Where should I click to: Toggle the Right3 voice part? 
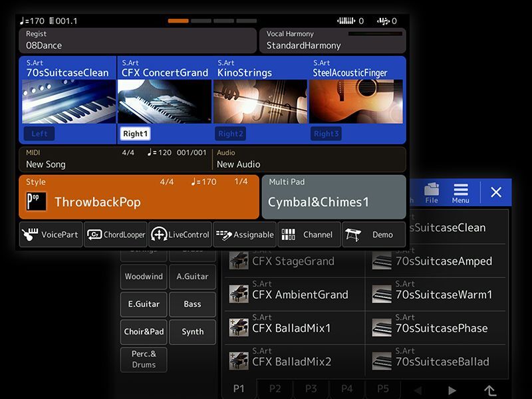[x=326, y=134]
